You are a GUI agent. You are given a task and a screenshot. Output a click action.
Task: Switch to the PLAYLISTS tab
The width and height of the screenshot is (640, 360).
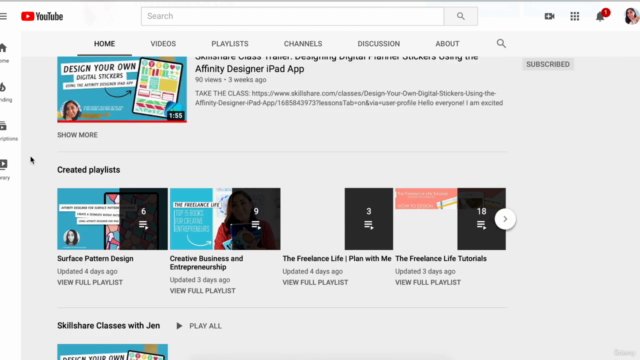pos(230,44)
